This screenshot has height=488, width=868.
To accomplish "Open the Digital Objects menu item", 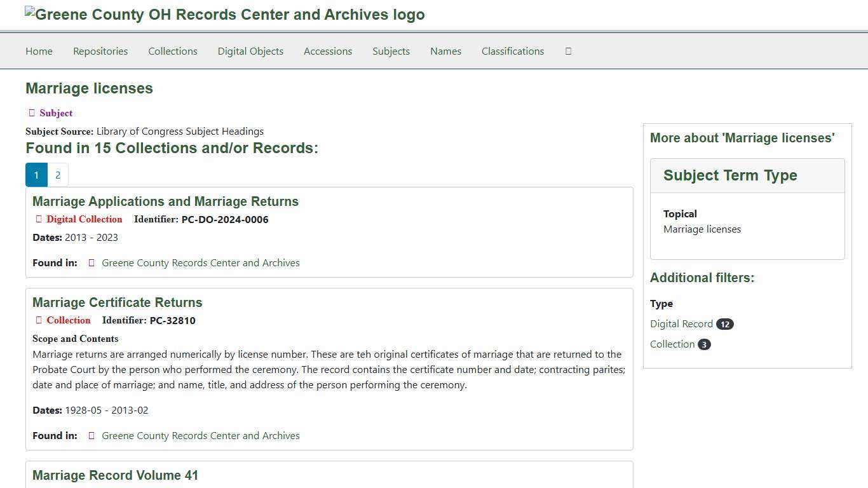I will click(x=250, y=51).
